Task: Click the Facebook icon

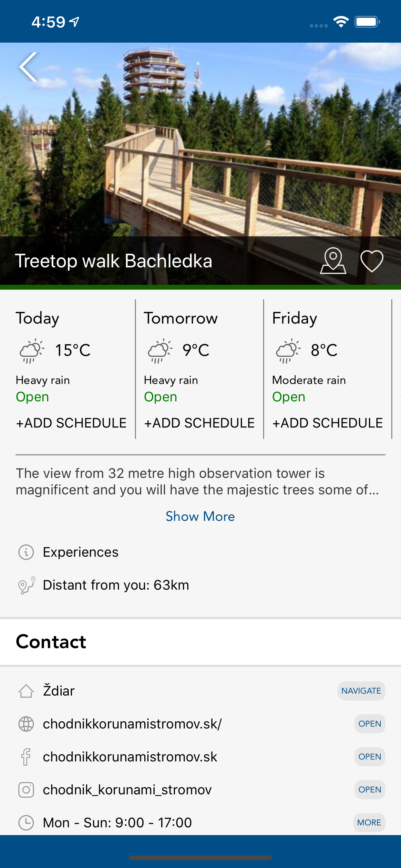Action: 26,757
